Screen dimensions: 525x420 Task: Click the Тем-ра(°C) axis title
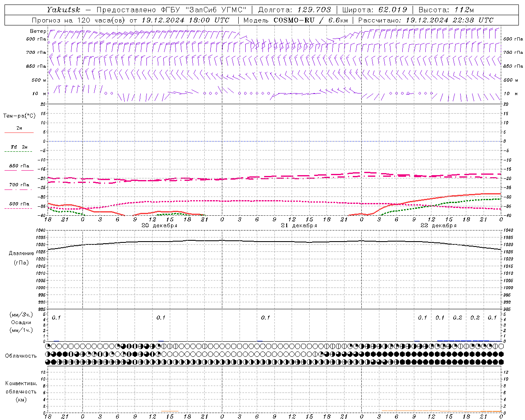pos(19,116)
